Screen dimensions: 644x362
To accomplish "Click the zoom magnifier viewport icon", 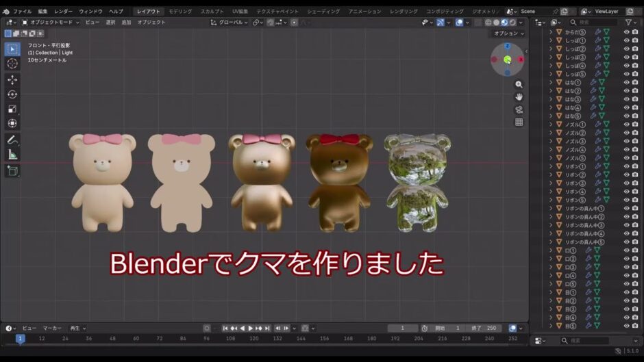I will click(519, 85).
